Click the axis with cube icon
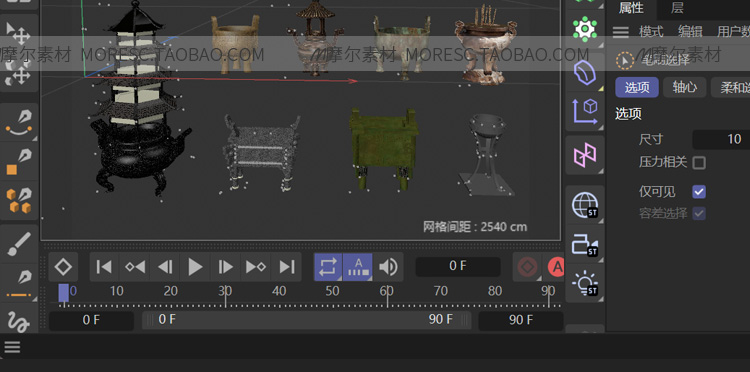Viewport: 750px width, 372px height. pos(585,112)
